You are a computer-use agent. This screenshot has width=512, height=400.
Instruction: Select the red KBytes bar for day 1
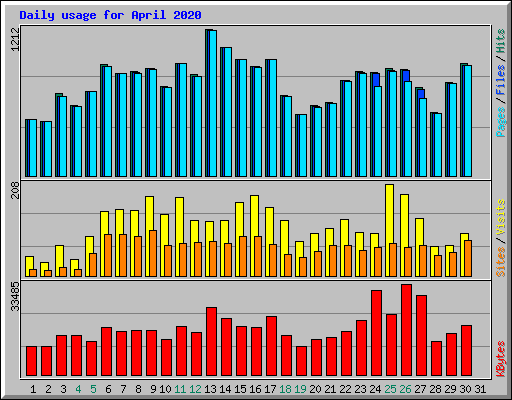click(31, 361)
